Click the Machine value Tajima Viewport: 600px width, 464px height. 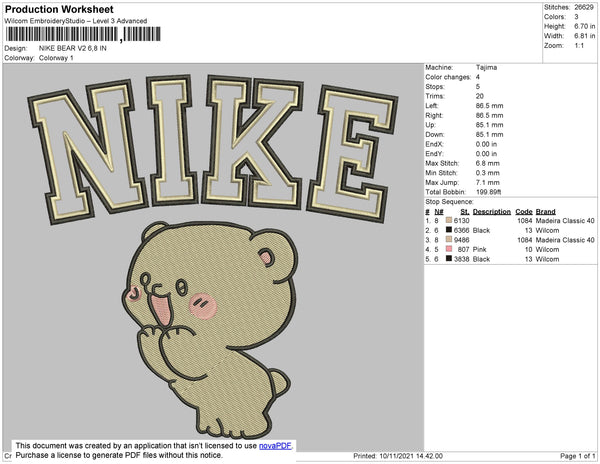486,67
